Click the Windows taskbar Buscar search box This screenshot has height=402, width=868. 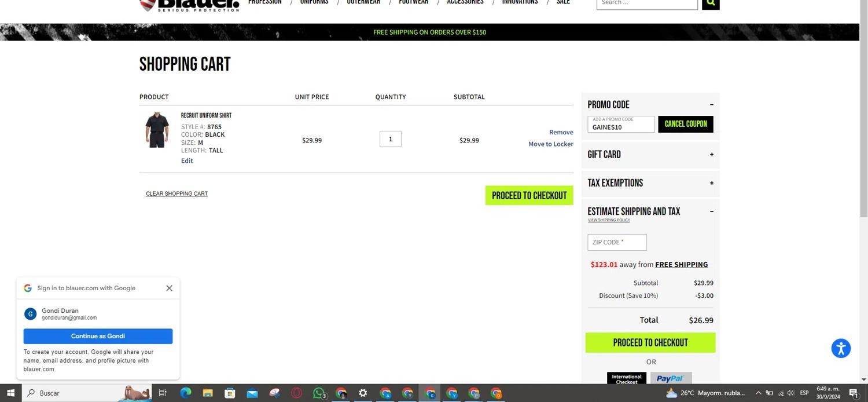pyautogui.click(x=87, y=393)
